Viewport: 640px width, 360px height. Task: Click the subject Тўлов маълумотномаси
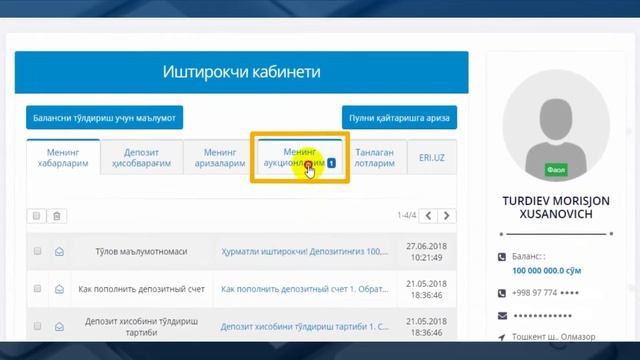[141, 251]
